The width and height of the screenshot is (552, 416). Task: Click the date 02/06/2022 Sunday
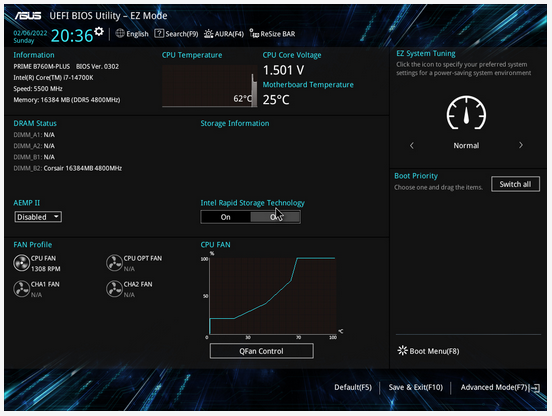(x=30, y=37)
